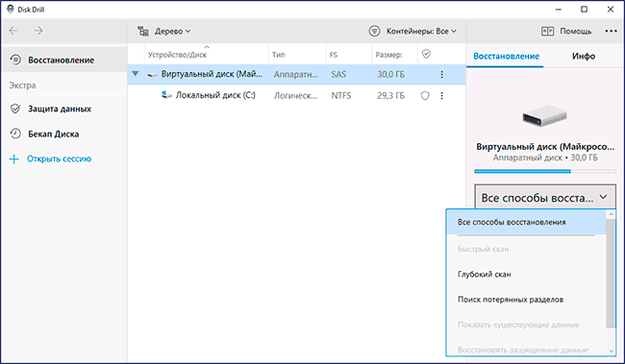625x364 pixels.
Task: Click the disk usage progress bar
Action: (x=545, y=171)
